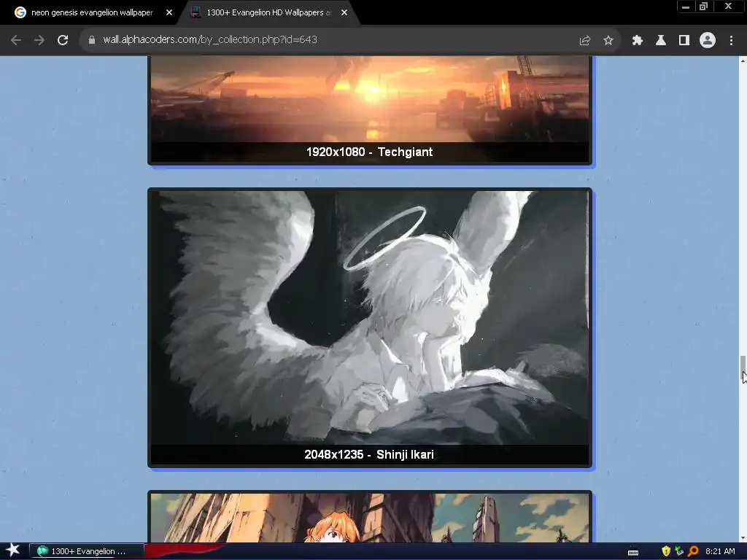Open the Extensions puzzle menu

(x=637, y=41)
